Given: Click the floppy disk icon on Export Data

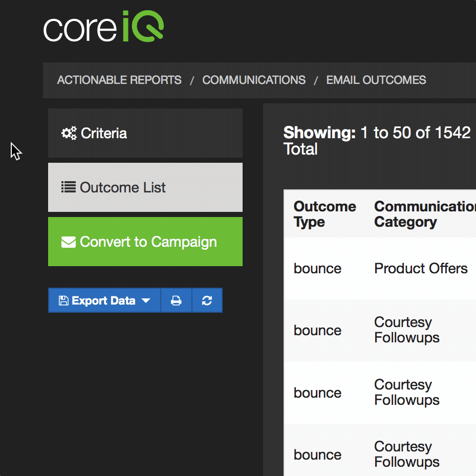Looking at the screenshot, I should point(63,300).
